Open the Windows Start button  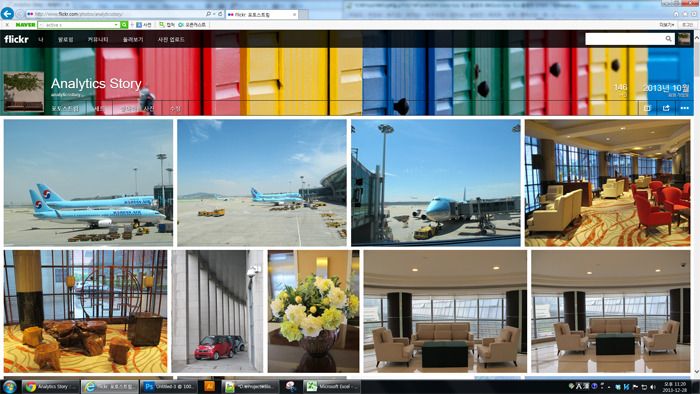click(9, 386)
